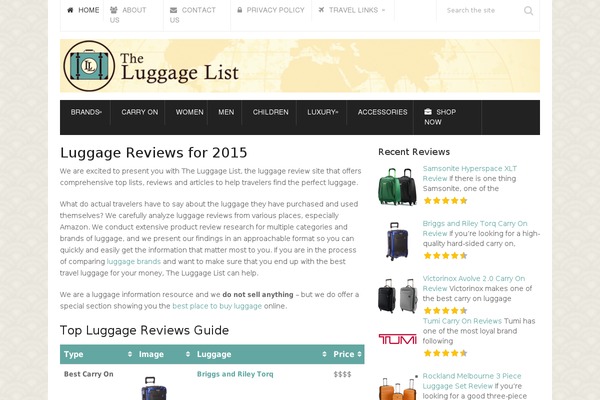
Task: Click Top Luggage Reviews Guide heading
Action: 144,330
